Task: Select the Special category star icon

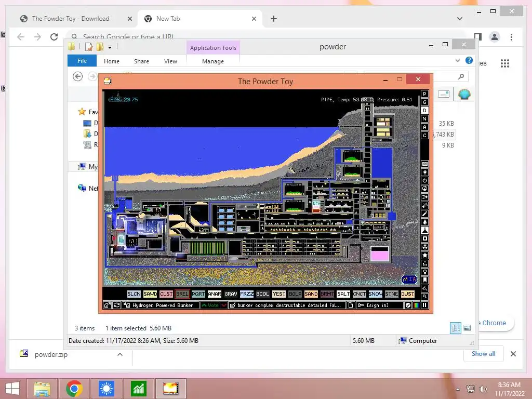Action: [x=424, y=255]
